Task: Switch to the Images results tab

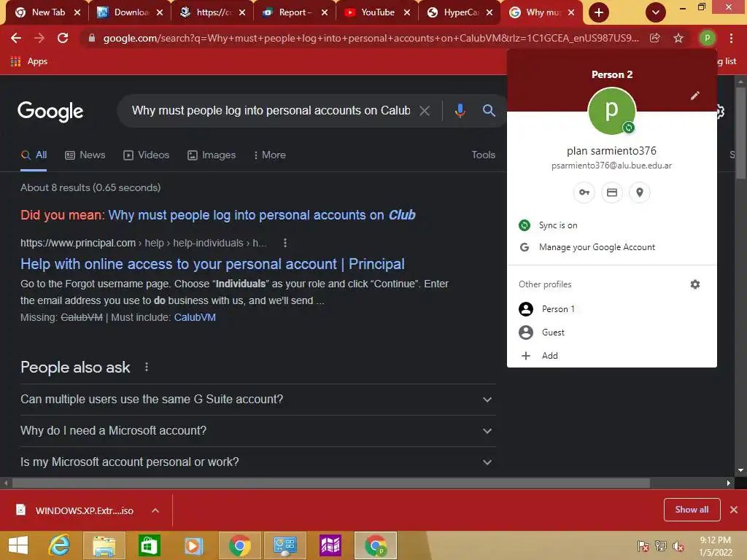Action: (212, 155)
